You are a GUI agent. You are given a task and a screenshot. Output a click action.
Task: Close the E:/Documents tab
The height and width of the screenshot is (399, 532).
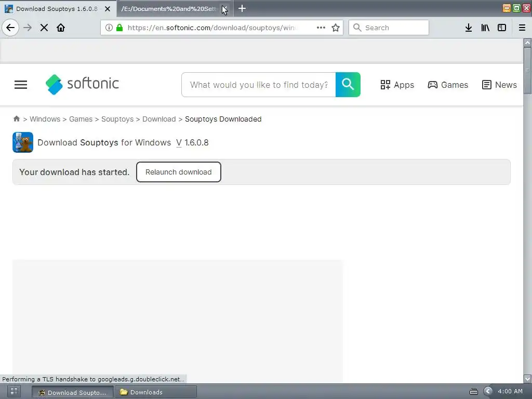pyautogui.click(x=224, y=9)
